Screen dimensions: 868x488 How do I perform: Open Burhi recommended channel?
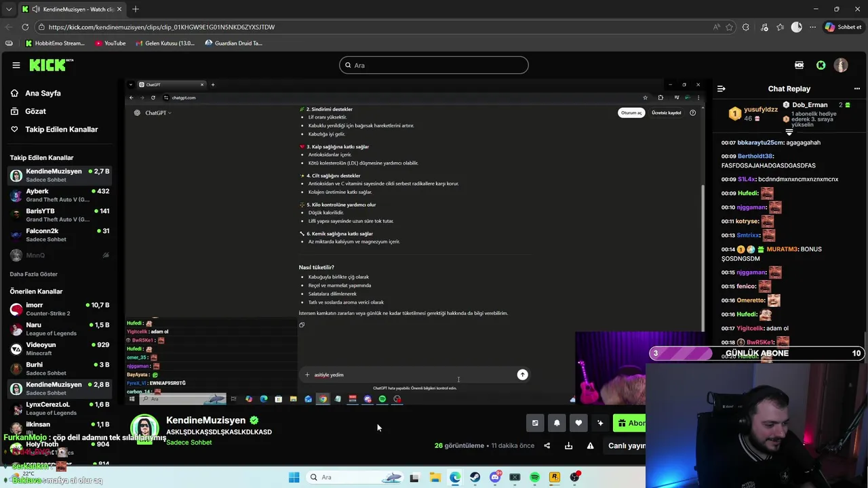60,369
